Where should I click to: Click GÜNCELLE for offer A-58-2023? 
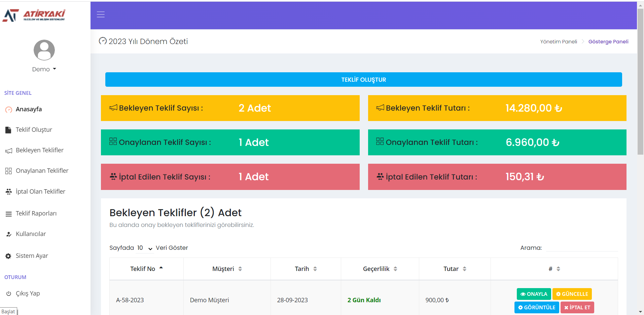pos(572,294)
